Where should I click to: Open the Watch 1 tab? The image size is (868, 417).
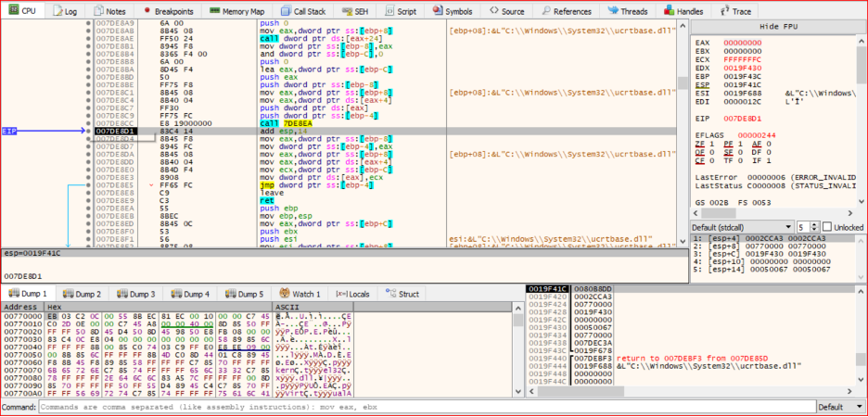300,294
